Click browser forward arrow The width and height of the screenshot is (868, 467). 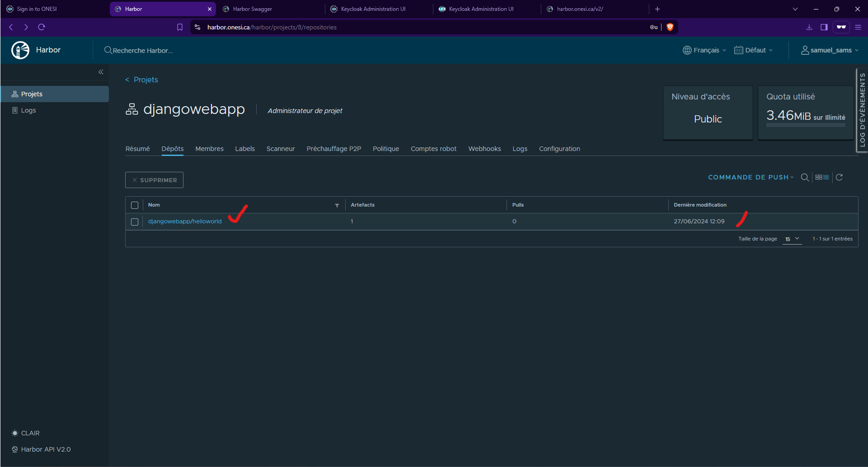pos(26,27)
